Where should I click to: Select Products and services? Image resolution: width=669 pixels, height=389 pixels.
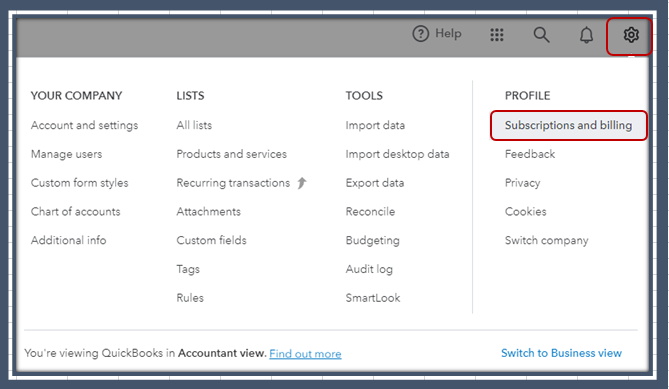[x=232, y=154]
